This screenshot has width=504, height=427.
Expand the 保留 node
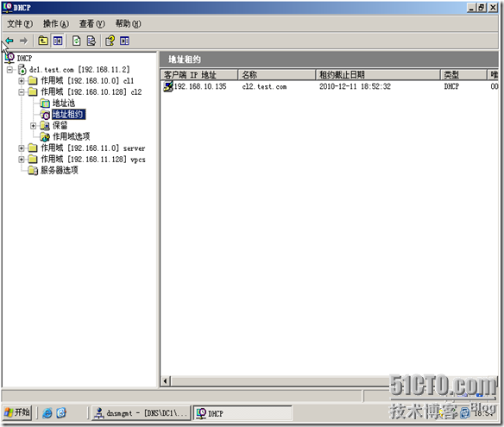pos(33,126)
